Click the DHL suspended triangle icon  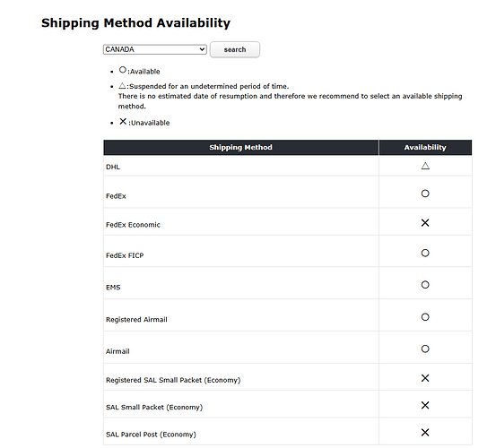(x=425, y=166)
